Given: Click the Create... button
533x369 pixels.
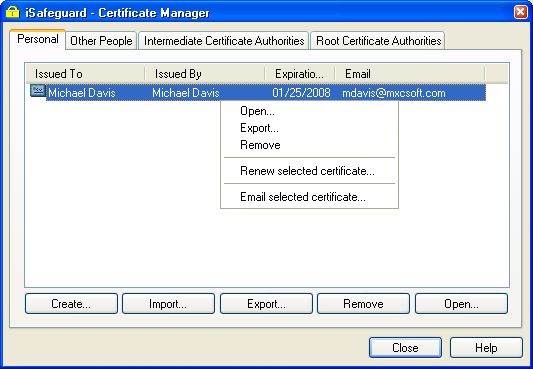Looking at the screenshot, I should click(x=71, y=303).
